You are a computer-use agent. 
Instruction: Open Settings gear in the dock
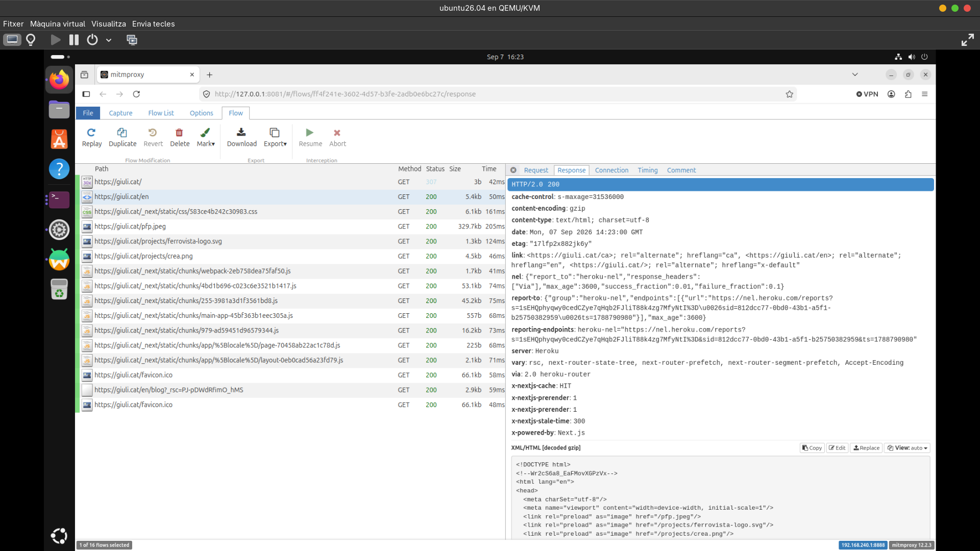tap(59, 230)
